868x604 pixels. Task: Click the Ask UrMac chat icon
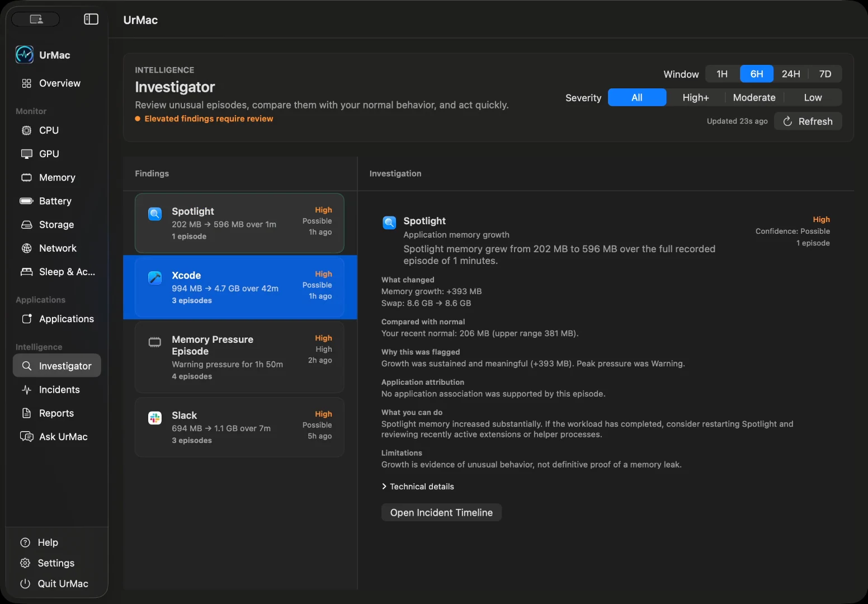pyautogui.click(x=26, y=437)
